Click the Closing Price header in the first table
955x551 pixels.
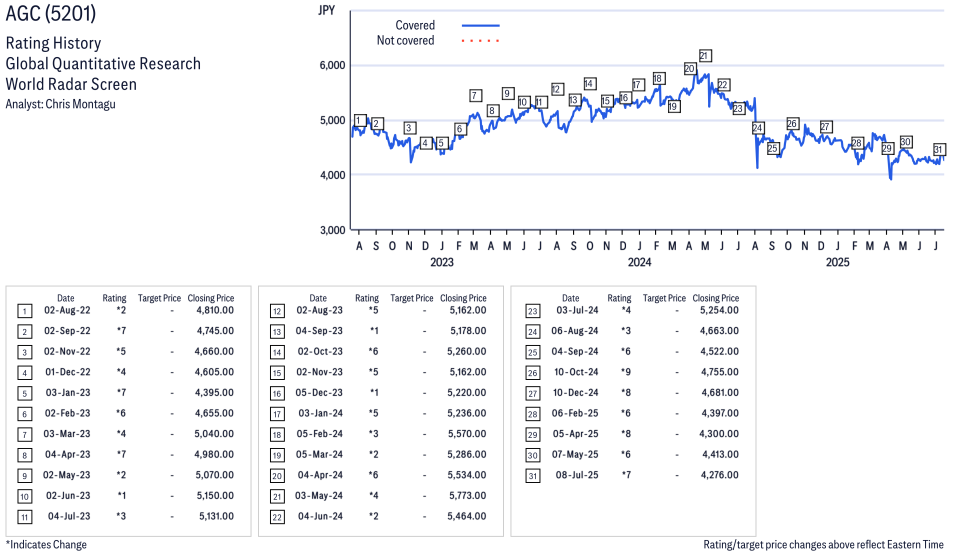[211, 298]
